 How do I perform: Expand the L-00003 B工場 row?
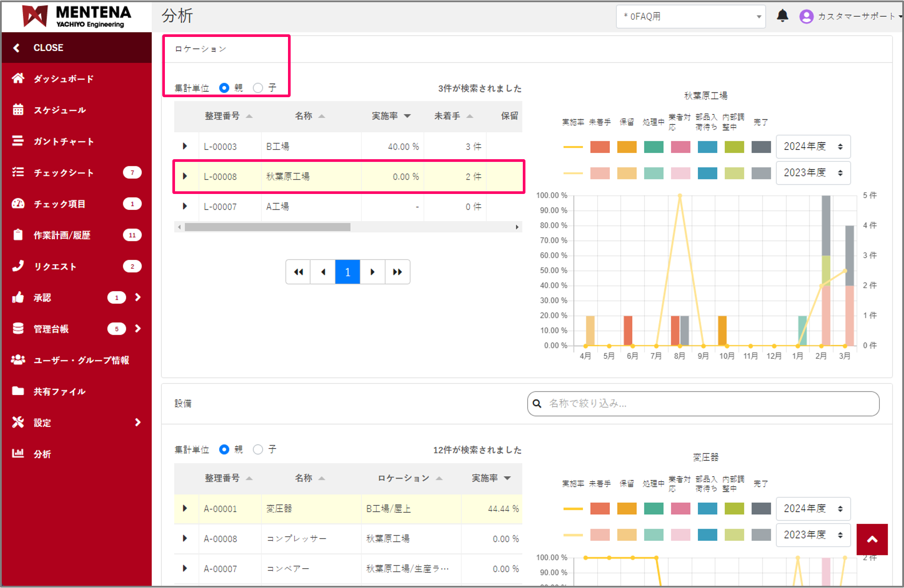185,146
